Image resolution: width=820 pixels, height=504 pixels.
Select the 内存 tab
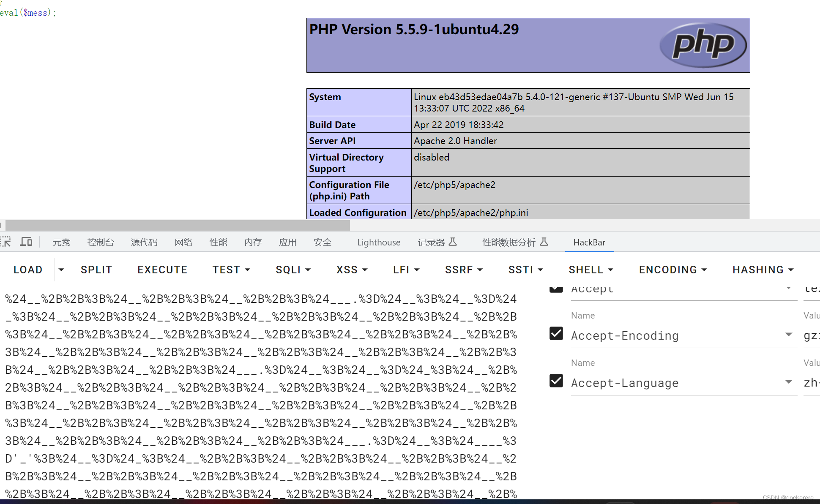click(253, 242)
